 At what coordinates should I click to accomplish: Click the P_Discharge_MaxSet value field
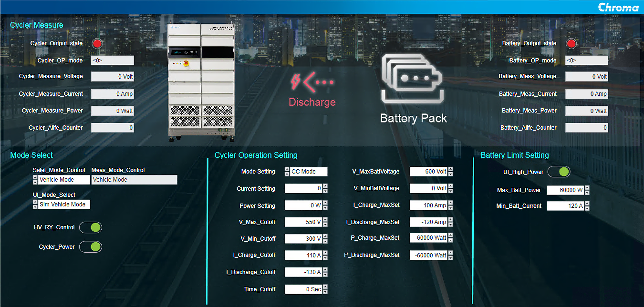(428, 255)
